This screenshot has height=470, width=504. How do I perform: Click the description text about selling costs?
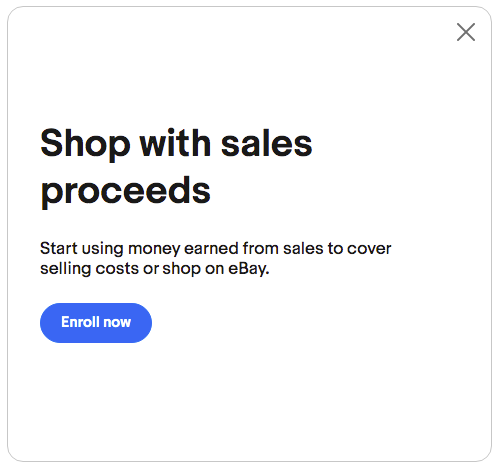tap(215, 258)
